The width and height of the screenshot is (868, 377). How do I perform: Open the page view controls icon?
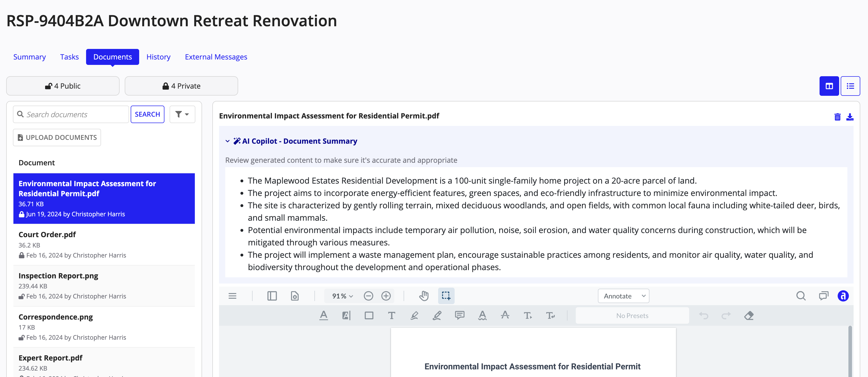tap(295, 296)
